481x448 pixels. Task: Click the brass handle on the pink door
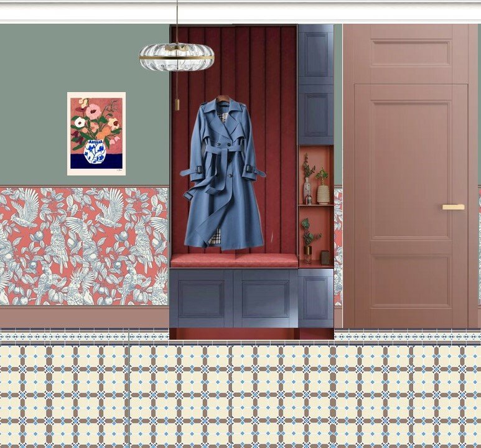[453, 207]
